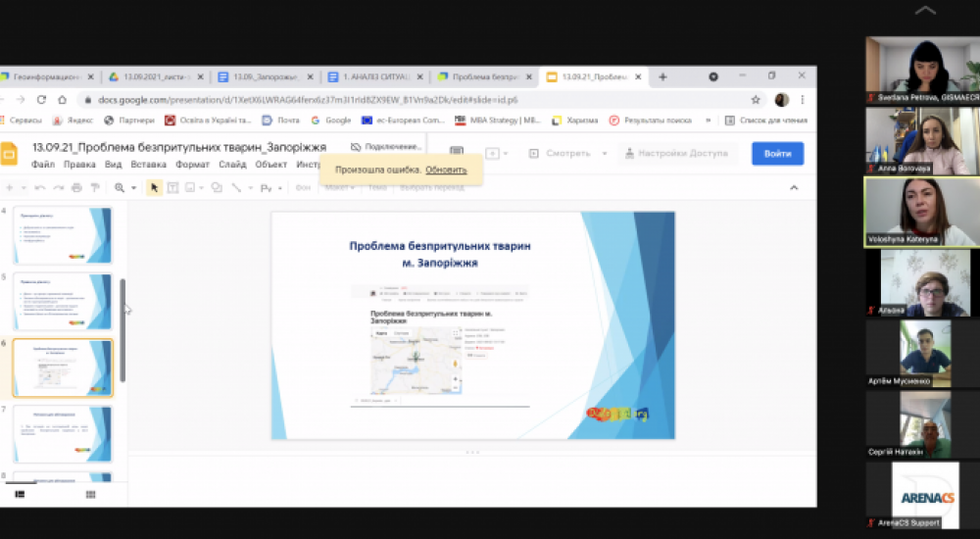The image size is (980, 539).
Task: Click the Настройки Доступа share button
Action: (x=677, y=153)
